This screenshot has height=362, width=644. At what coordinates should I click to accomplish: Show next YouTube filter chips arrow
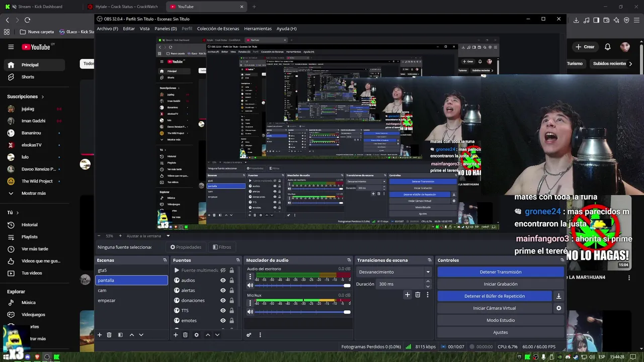click(x=630, y=64)
